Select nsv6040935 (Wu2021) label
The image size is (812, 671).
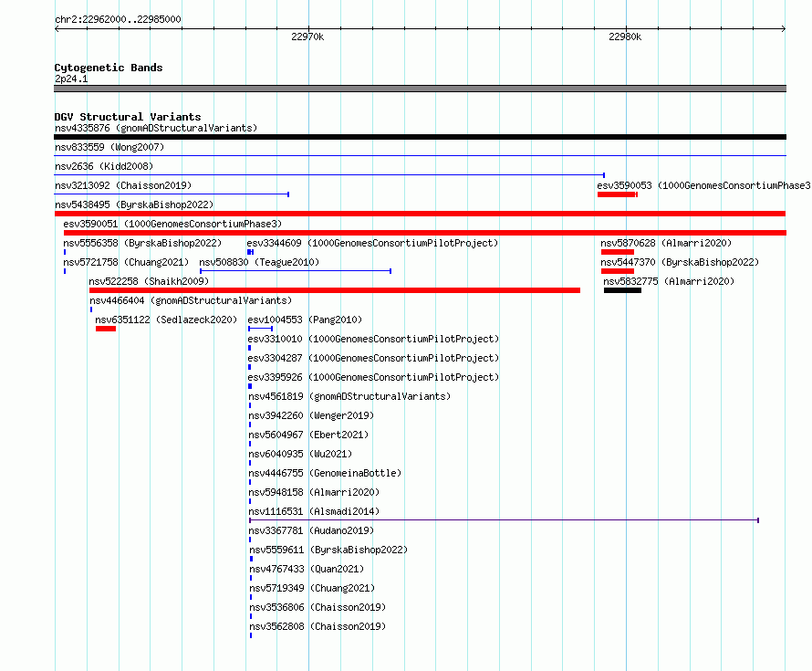click(300, 454)
